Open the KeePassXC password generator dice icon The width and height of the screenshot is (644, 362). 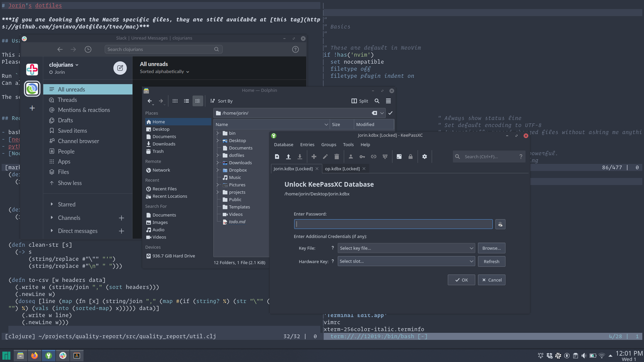(x=399, y=157)
